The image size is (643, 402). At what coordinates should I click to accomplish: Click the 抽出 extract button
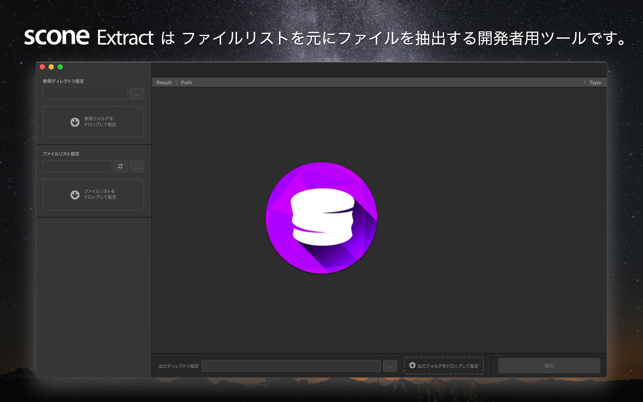tap(549, 365)
